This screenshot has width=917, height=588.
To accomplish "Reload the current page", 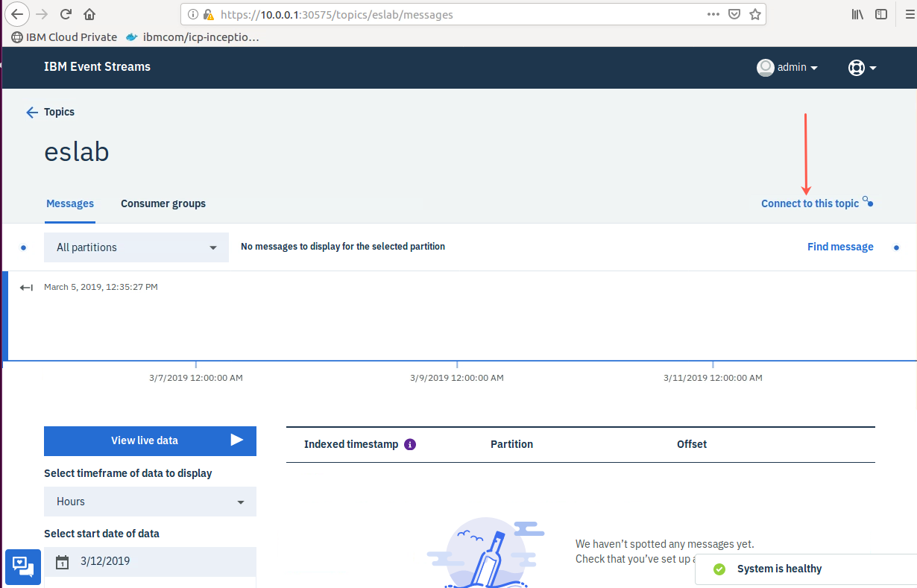I will (x=66, y=14).
